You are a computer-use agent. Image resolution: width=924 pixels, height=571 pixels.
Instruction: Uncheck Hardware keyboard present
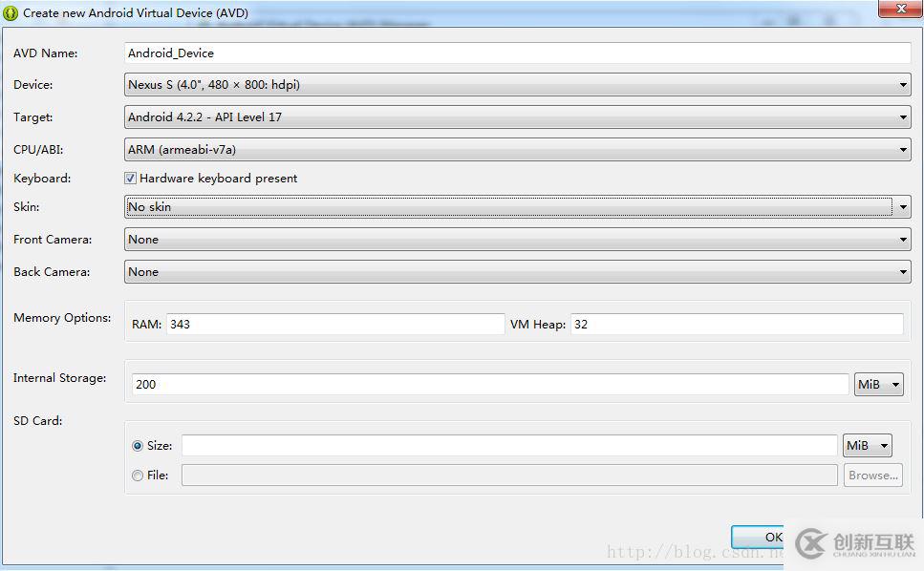click(130, 179)
